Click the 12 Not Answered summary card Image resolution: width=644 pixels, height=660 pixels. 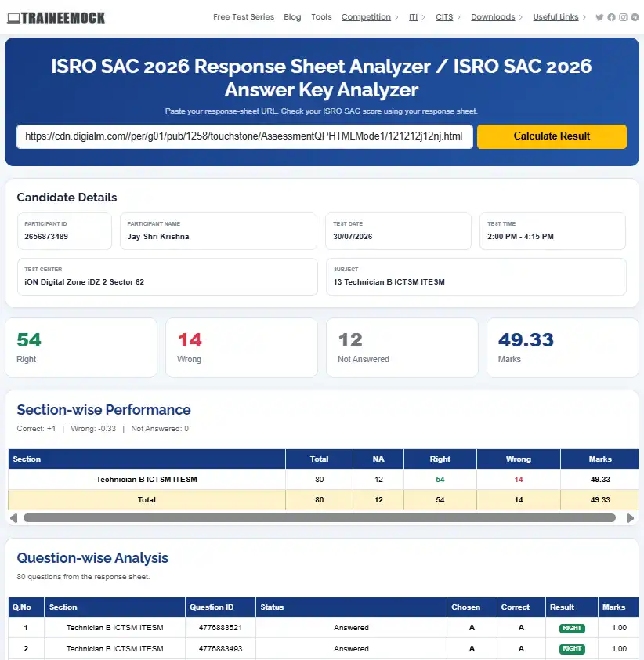(x=402, y=348)
